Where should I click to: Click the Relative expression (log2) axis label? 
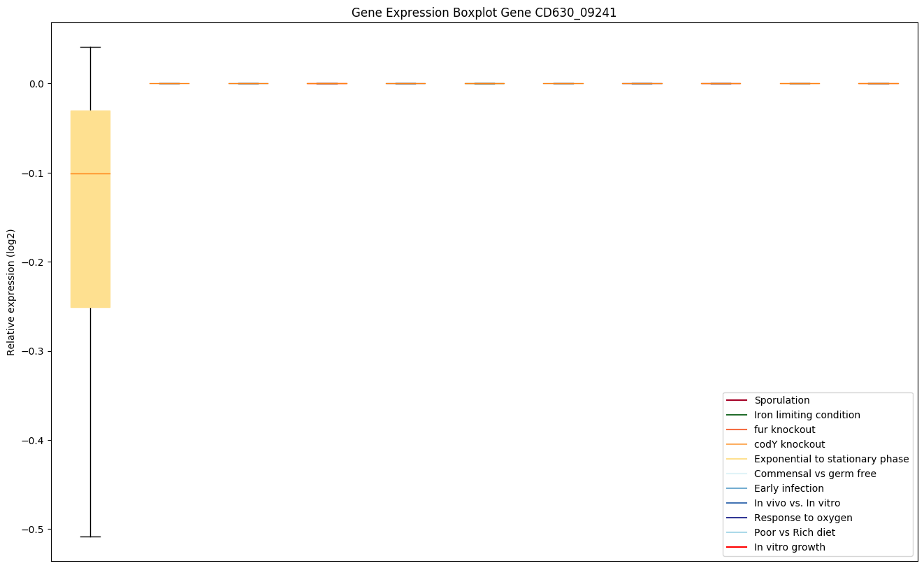(11, 292)
